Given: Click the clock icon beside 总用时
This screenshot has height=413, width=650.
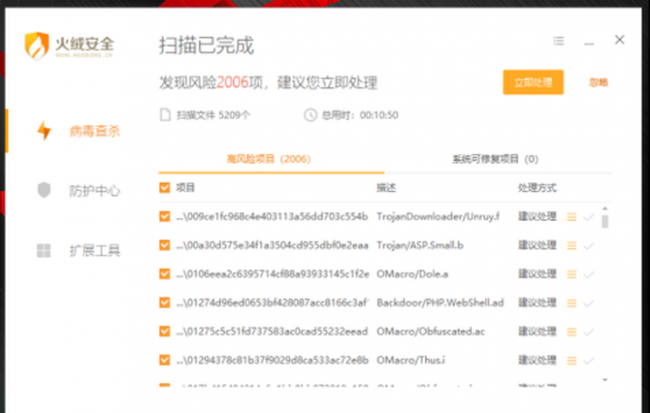Looking at the screenshot, I should click(x=310, y=115).
